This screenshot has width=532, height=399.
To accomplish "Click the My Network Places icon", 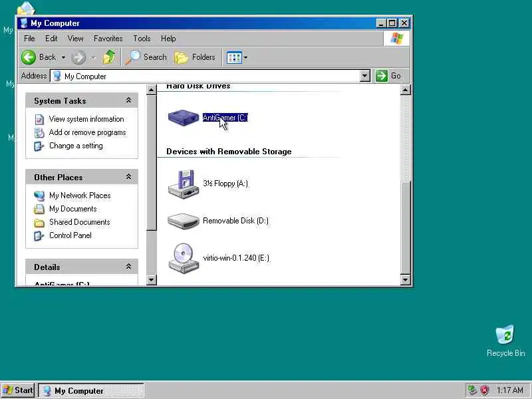I will tap(39, 196).
